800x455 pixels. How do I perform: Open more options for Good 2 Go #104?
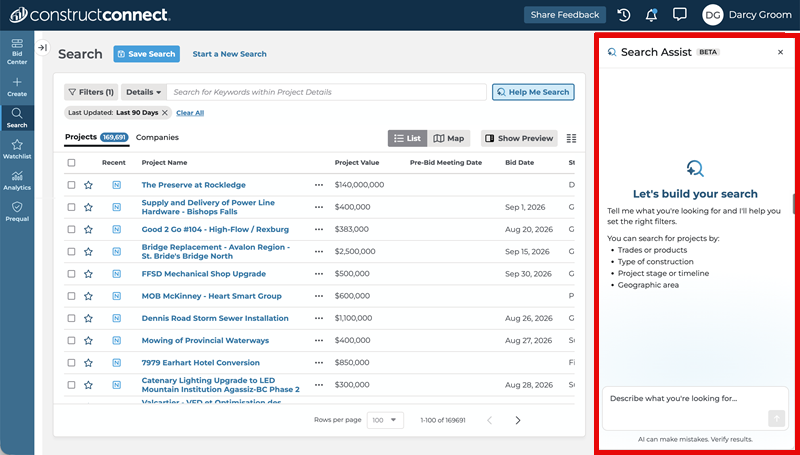coord(319,230)
